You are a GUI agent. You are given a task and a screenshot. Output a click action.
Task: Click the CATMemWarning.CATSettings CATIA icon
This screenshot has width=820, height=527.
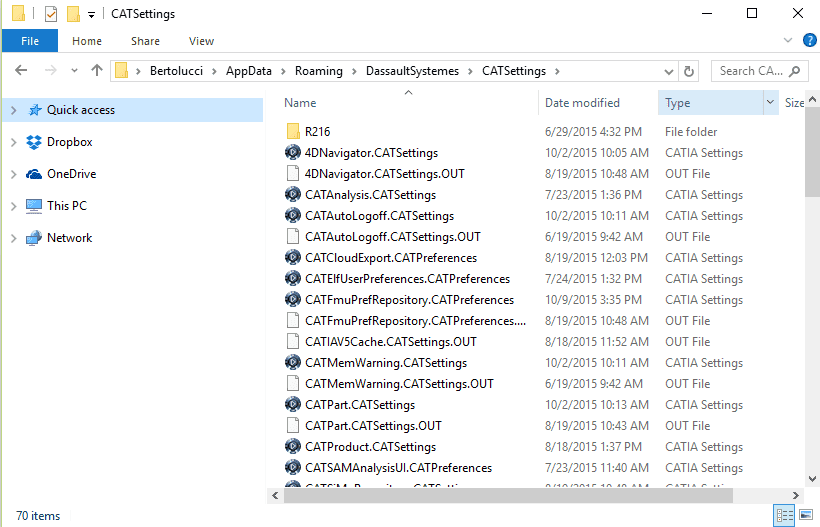click(x=293, y=362)
